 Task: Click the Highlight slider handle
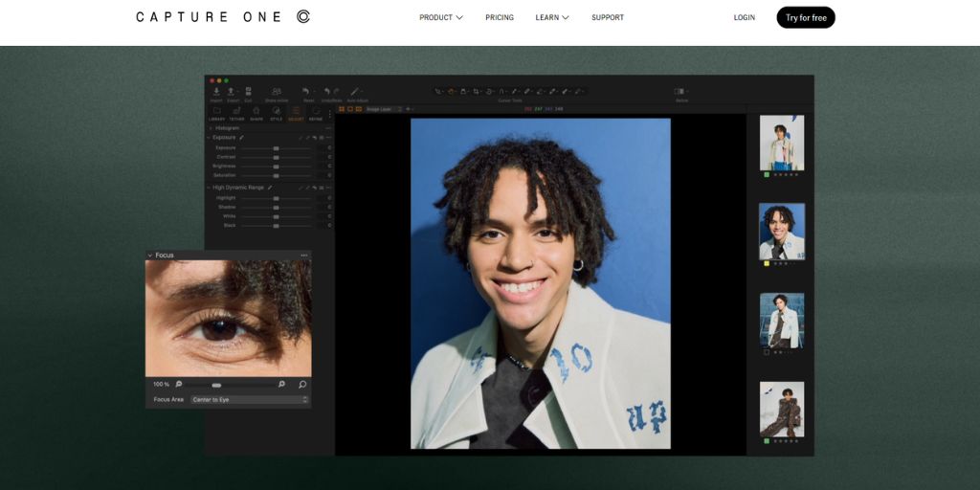tap(276, 198)
